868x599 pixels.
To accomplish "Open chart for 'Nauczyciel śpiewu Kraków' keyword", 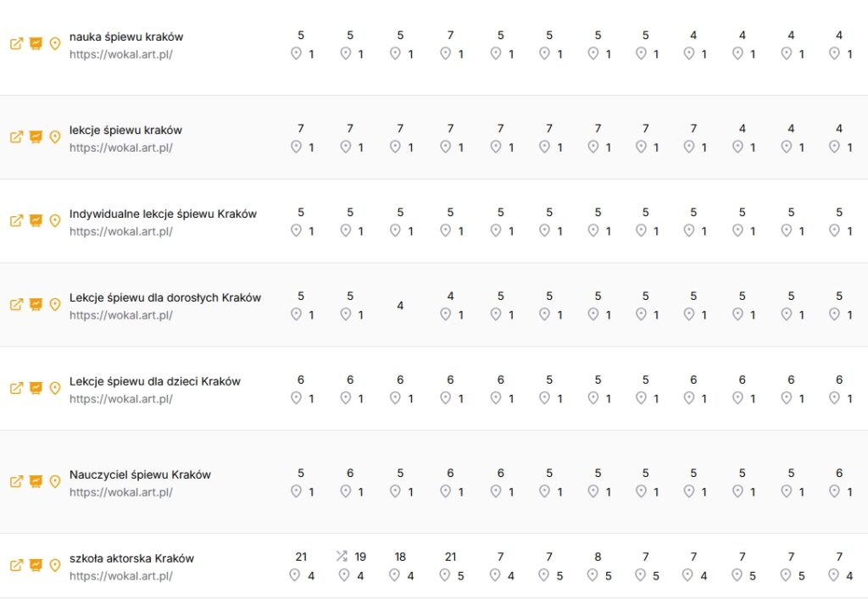I will 36,482.
